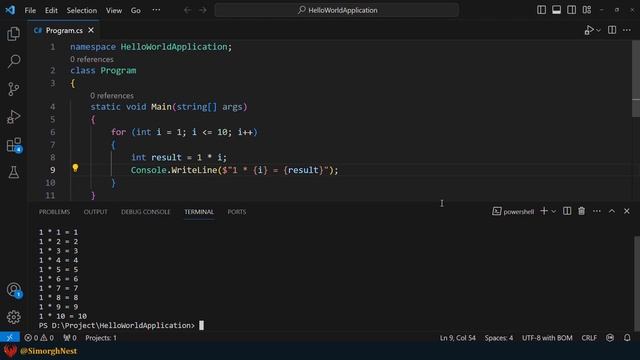Image resolution: width=640 pixels, height=360 pixels.
Task: Toggle the bottom panel layout button
Action: coord(556,10)
